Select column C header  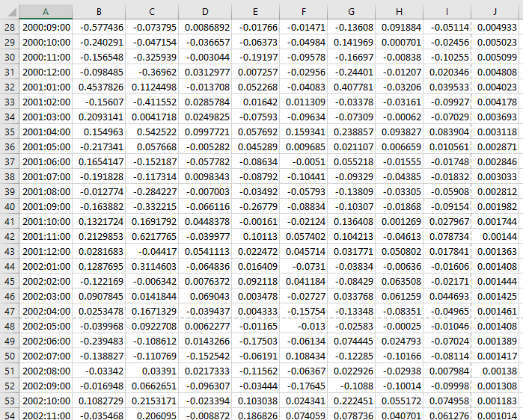click(152, 12)
